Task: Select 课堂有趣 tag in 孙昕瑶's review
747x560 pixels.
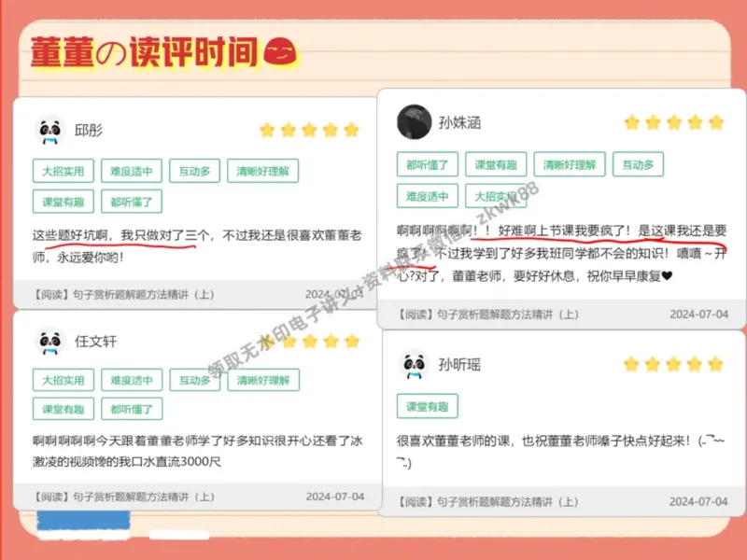Action: tap(428, 406)
